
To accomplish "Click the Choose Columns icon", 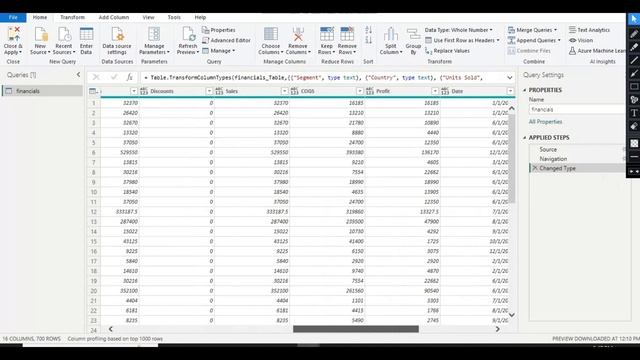I will click(271, 34).
